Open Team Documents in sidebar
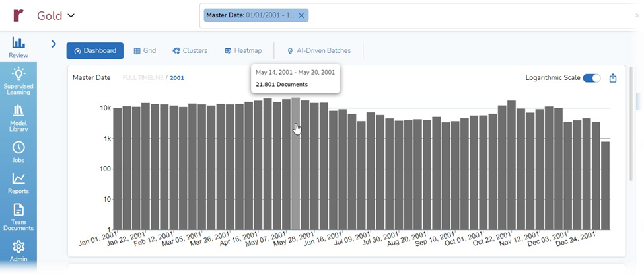 (x=18, y=217)
